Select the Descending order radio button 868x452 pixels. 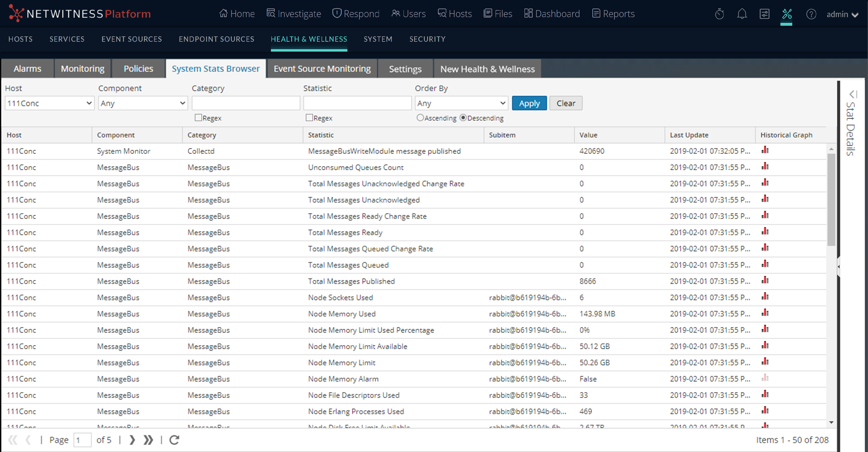463,118
